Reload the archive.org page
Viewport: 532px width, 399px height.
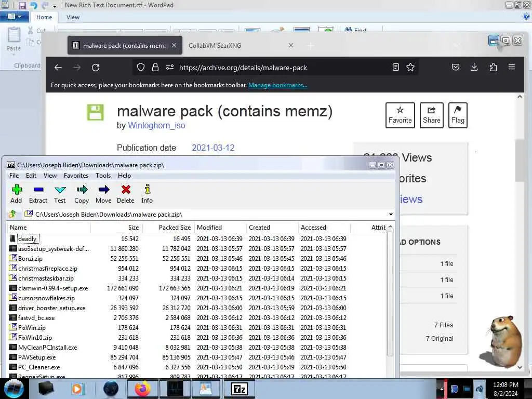coord(96,68)
